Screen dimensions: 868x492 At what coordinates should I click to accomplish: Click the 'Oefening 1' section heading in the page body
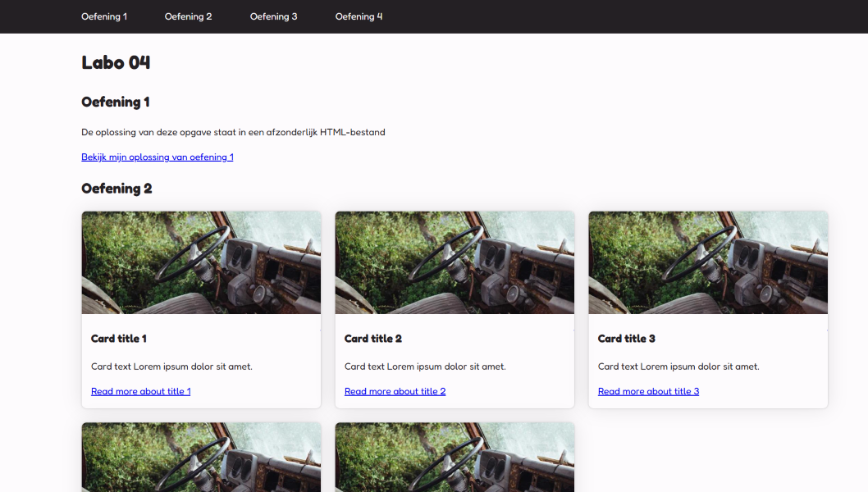[115, 102]
